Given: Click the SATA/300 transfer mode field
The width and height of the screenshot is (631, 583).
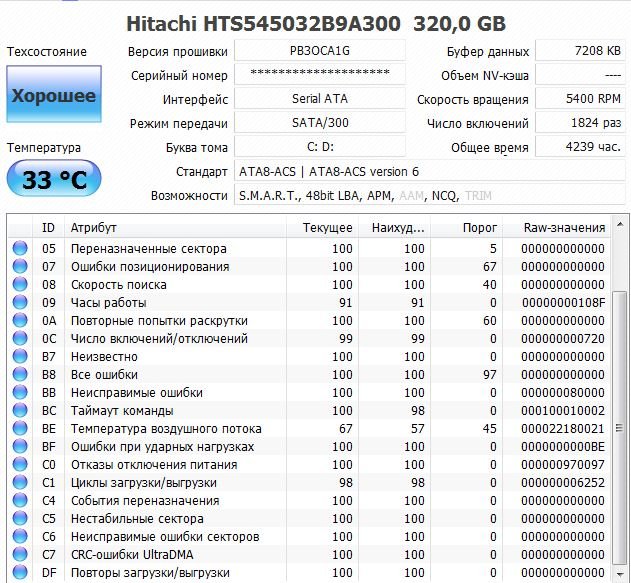Looking at the screenshot, I should (320, 123).
